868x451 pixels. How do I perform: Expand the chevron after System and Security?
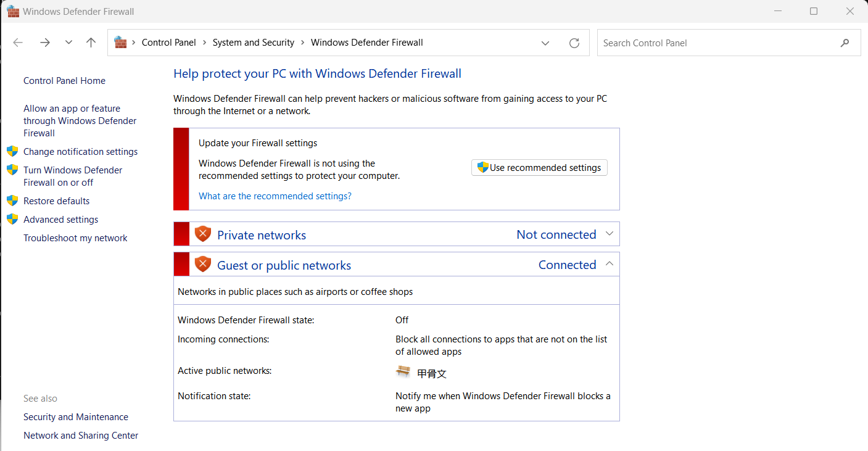coord(302,43)
